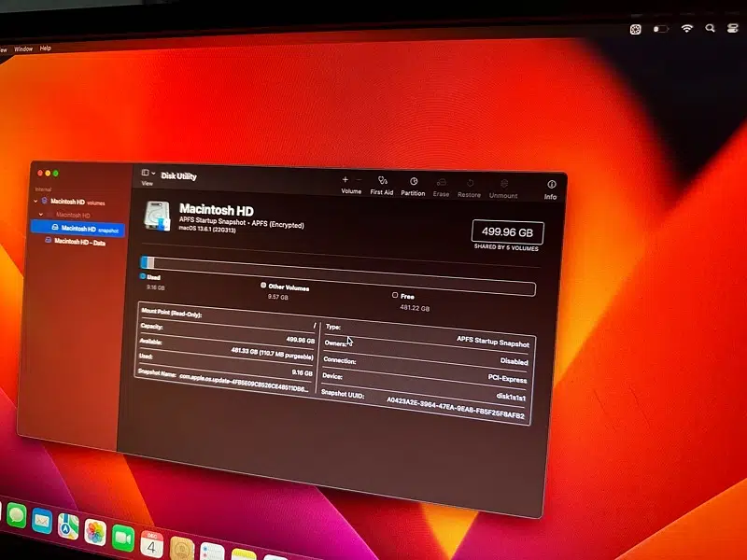
Task: Click the Free legend swatch
Action: point(395,295)
